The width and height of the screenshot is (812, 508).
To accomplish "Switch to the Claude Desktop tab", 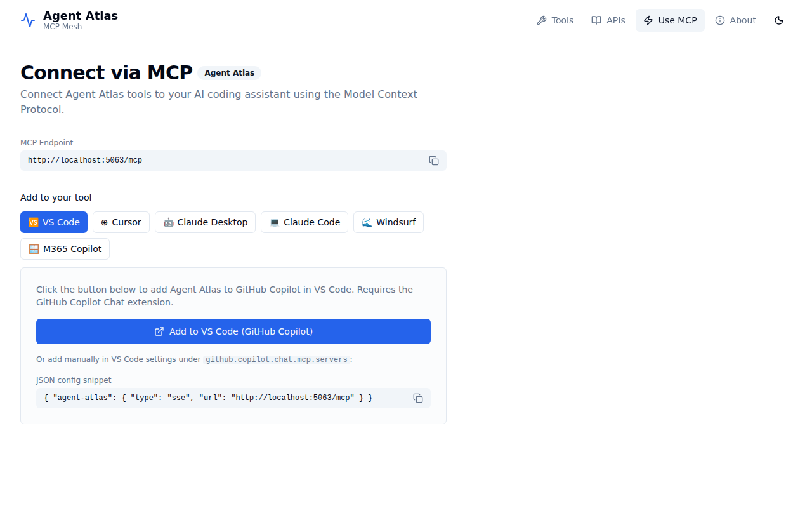I will [x=205, y=222].
